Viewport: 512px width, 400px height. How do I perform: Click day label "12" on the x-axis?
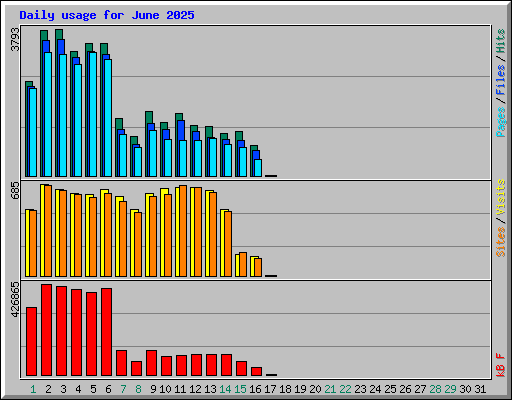195,389
